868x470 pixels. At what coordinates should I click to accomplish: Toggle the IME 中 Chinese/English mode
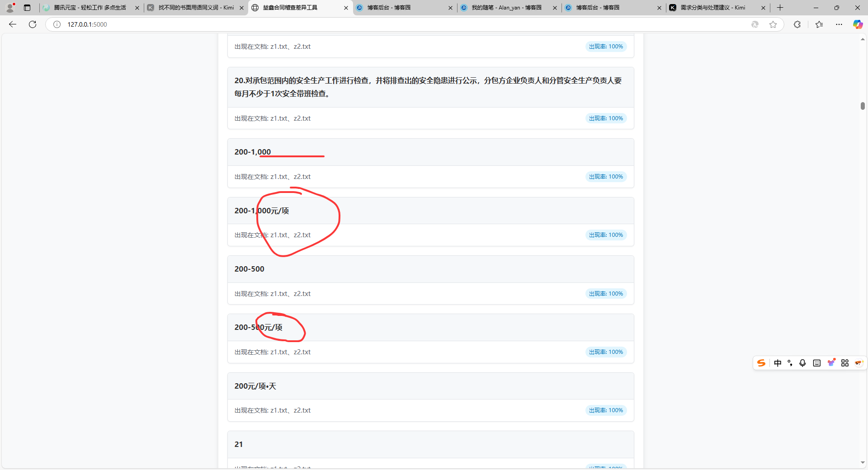coord(778,363)
